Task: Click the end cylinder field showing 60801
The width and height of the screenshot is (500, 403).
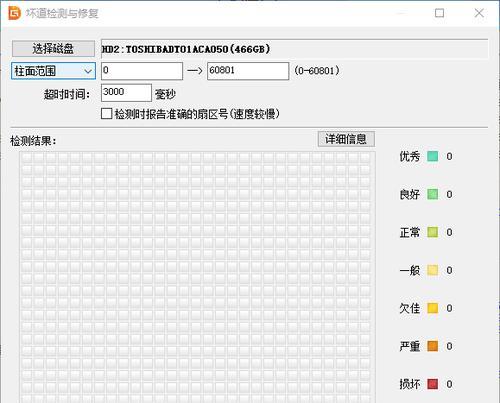Action: tap(248, 71)
